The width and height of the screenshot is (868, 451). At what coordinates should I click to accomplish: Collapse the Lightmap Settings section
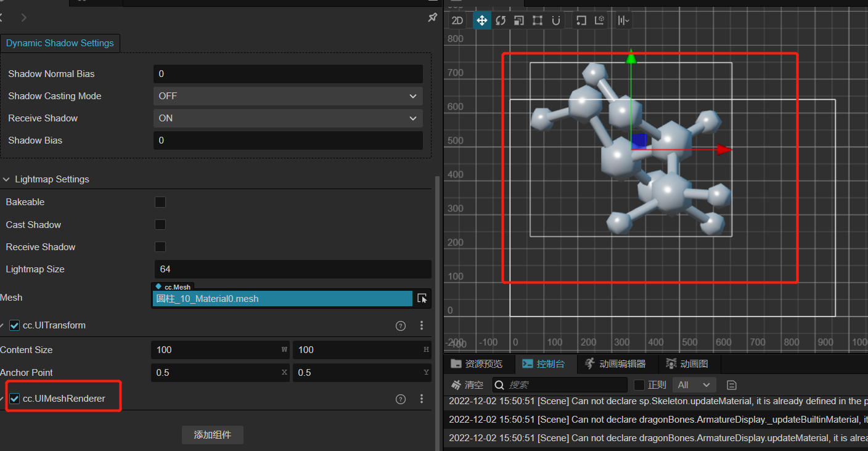pyautogui.click(x=6, y=179)
